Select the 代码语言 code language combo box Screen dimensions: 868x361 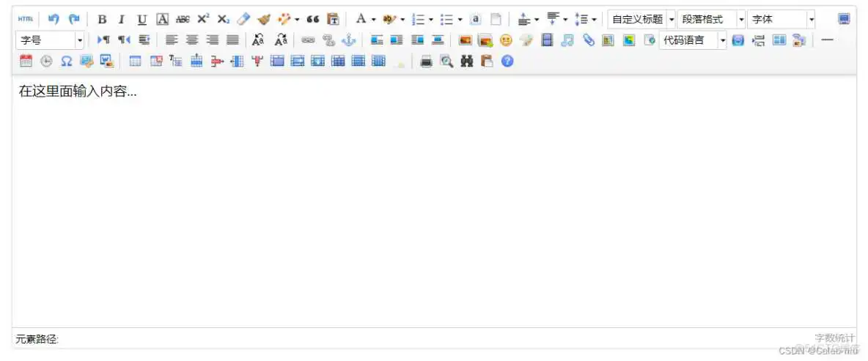pos(692,40)
